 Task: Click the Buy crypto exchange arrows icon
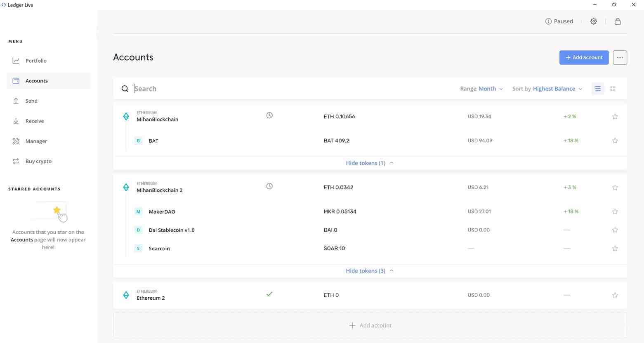click(x=16, y=161)
